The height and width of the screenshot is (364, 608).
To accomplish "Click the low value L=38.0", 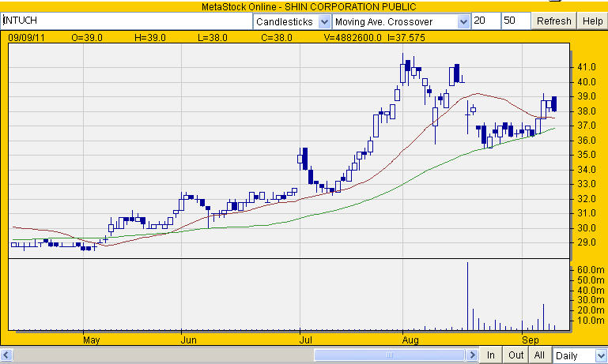I will (x=213, y=38).
